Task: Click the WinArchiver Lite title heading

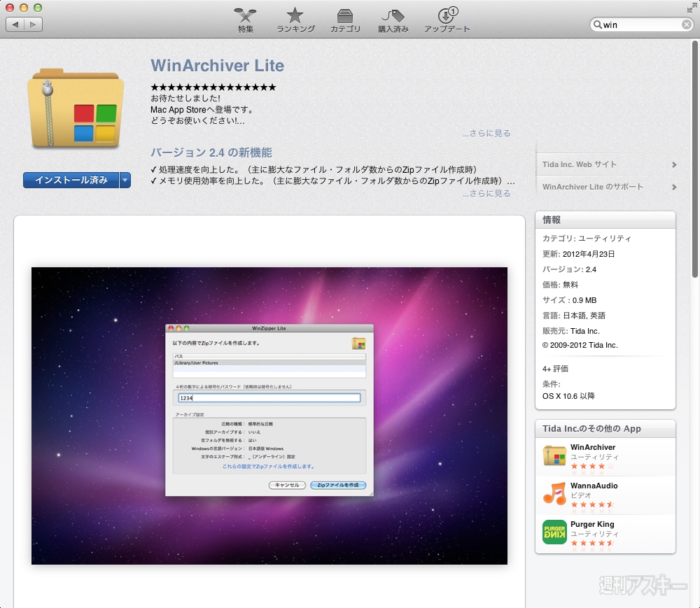Action: click(218, 66)
